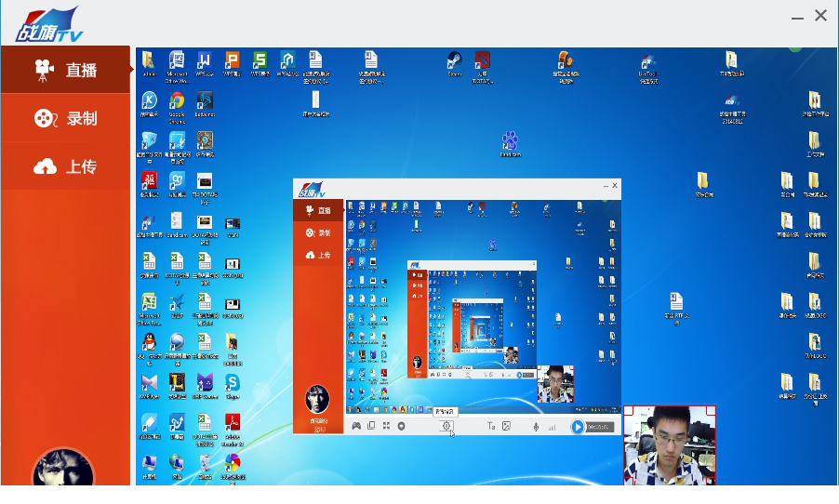Click the avatar in the nested window sidebar

[x=317, y=399]
